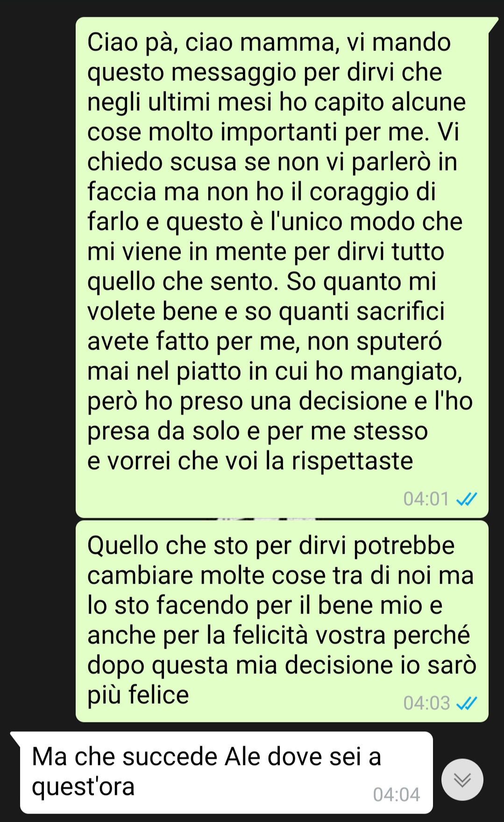
Task: Click the tail of the white incoming bubble
Action: click(x=15, y=738)
